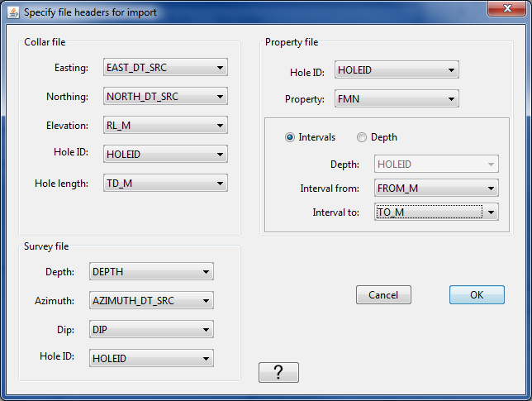Viewport: 532px width, 401px height.
Task: Open Collar file Easting dropdown
Action: 165,67
